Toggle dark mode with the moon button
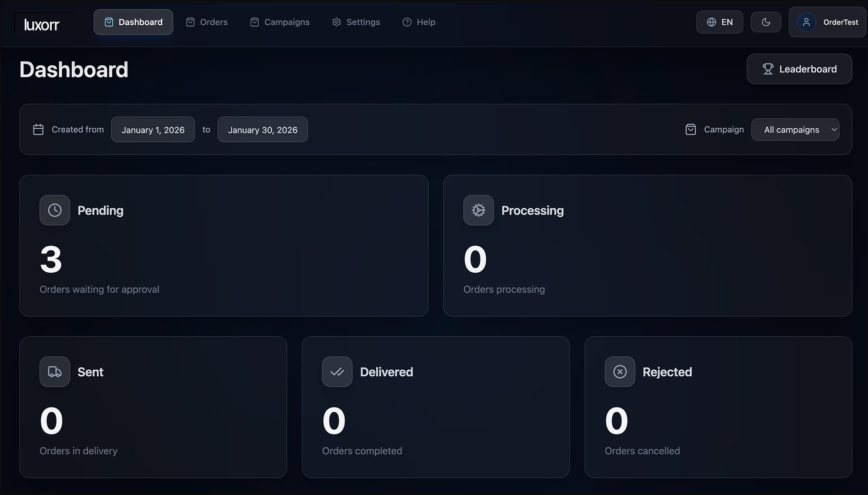868x495 pixels. pos(766,22)
